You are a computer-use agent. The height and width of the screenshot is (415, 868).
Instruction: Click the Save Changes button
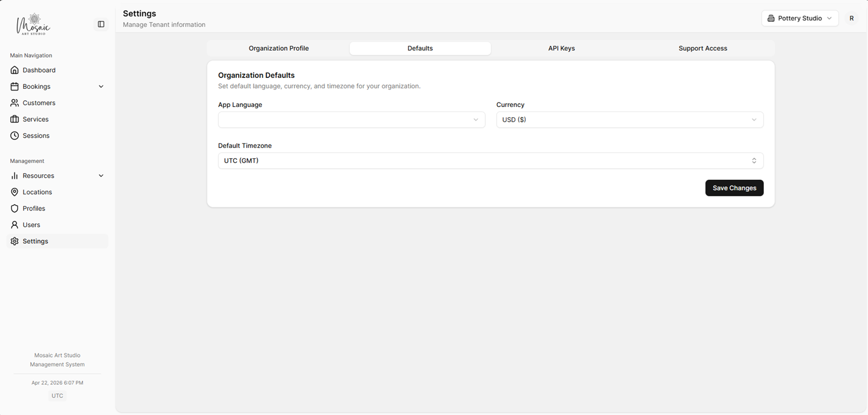point(734,188)
